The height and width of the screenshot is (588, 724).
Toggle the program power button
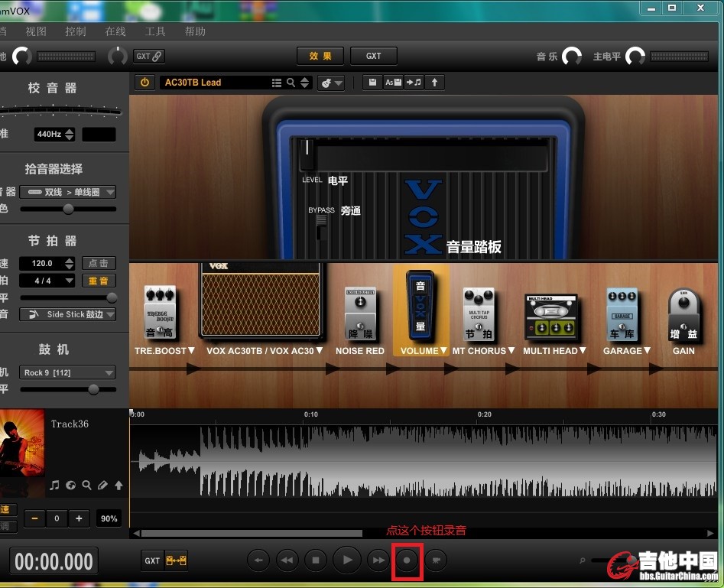coord(145,83)
